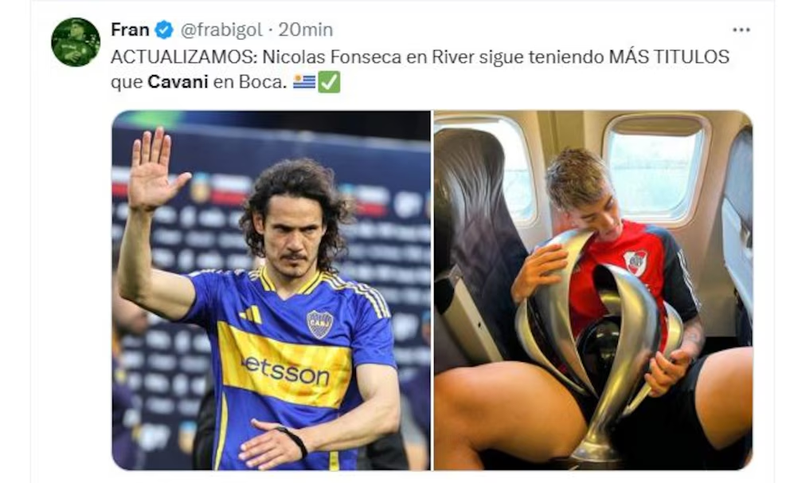Screen dimensions: 790x483
Task: Click the blue verified badge next to Fran
Action: coord(164,30)
